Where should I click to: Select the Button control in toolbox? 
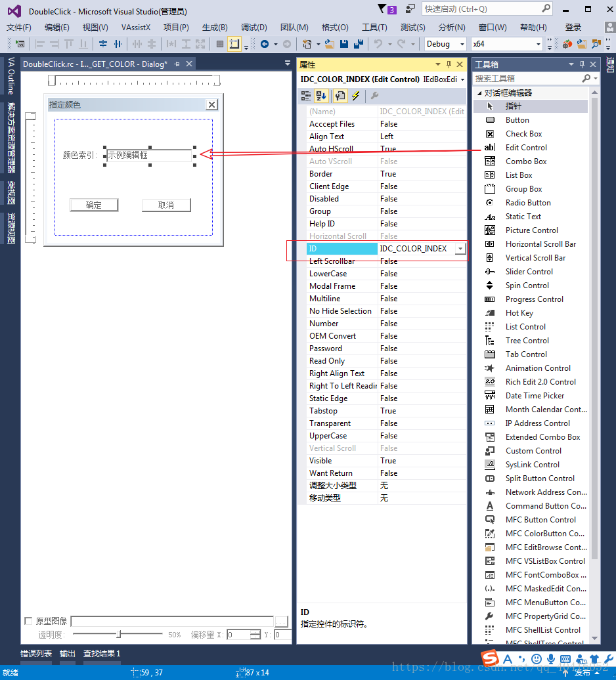(531, 120)
